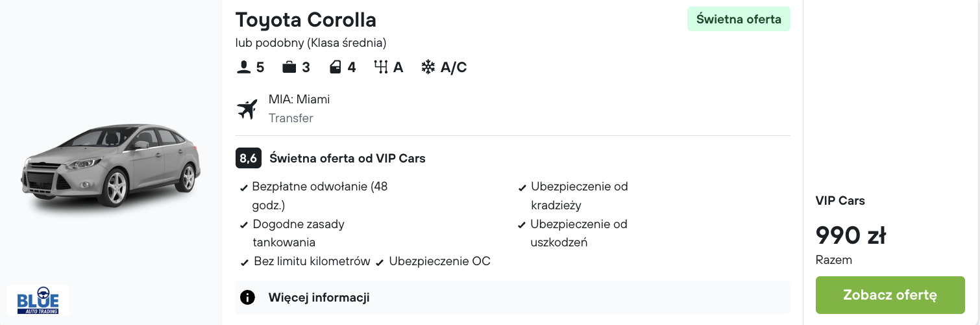The image size is (980, 325).
Task: Click the airplane pickup location icon
Action: (247, 109)
